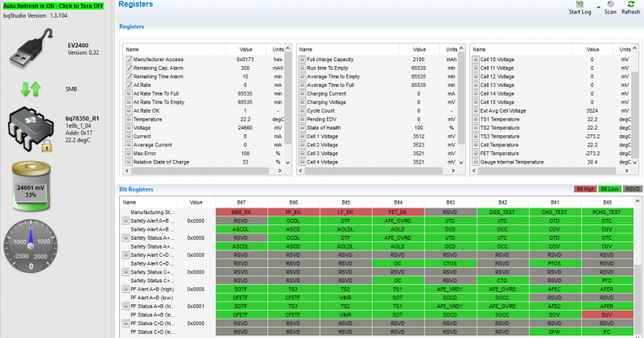Click the Bit7 column header
The width and height of the screenshot is (644, 338).
point(240,202)
